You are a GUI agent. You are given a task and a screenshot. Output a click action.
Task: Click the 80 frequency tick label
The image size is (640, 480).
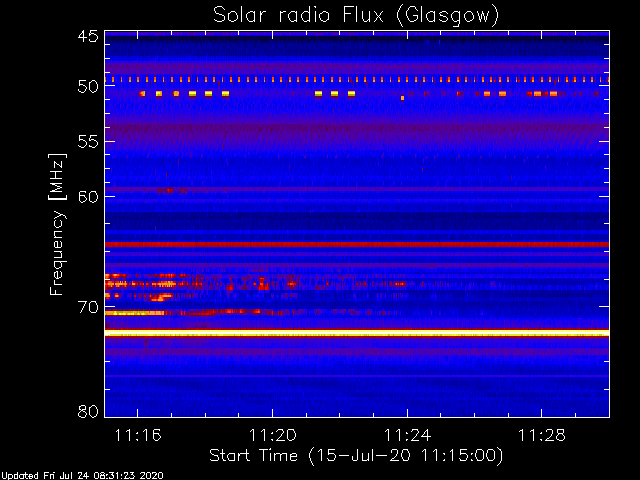(x=88, y=411)
